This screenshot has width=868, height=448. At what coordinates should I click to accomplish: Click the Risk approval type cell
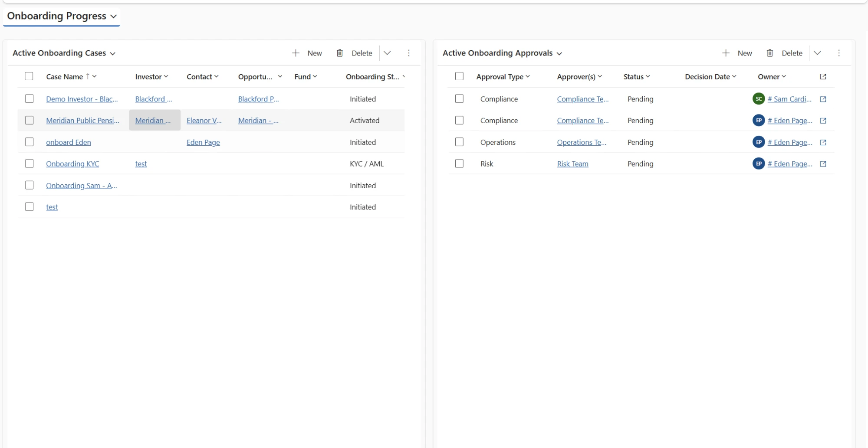point(487,164)
